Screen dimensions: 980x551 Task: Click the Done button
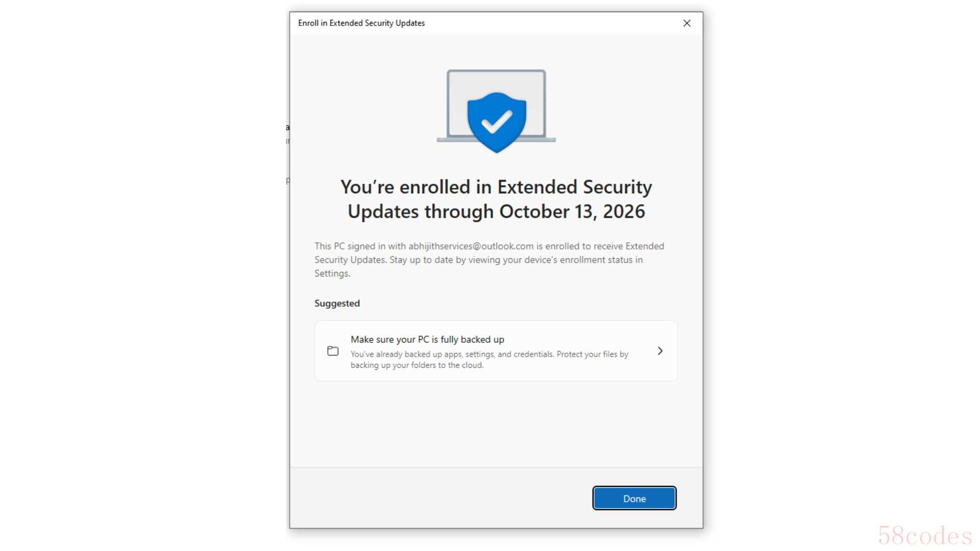click(x=634, y=498)
